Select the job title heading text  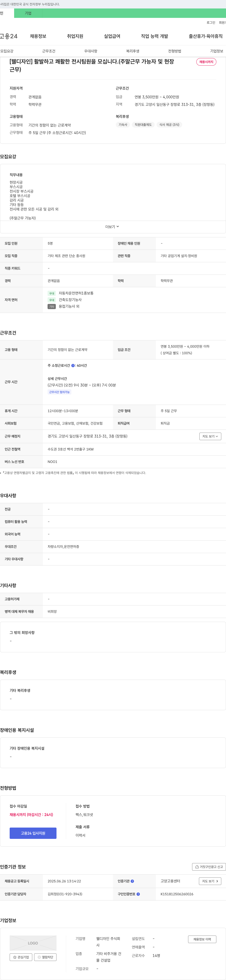coord(92,65)
